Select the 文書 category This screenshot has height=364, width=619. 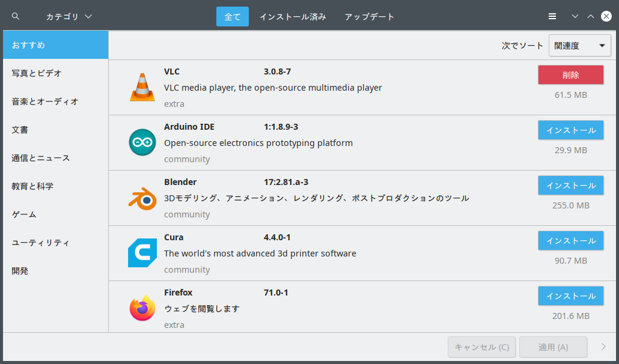click(x=56, y=130)
